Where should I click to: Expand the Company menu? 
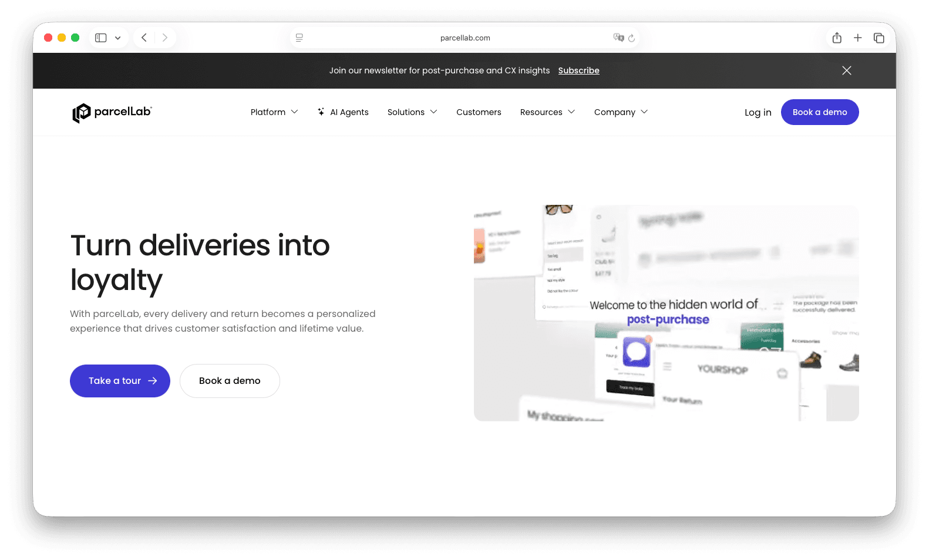pos(621,112)
